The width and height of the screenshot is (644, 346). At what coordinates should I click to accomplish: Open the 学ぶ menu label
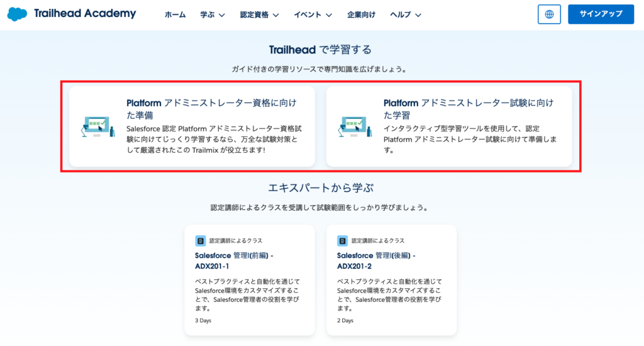(x=208, y=15)
